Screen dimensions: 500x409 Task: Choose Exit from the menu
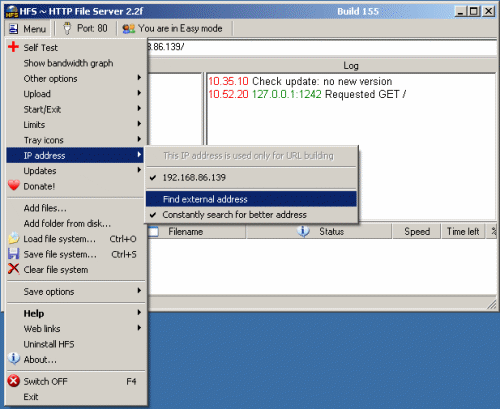(x=75, y=397)
